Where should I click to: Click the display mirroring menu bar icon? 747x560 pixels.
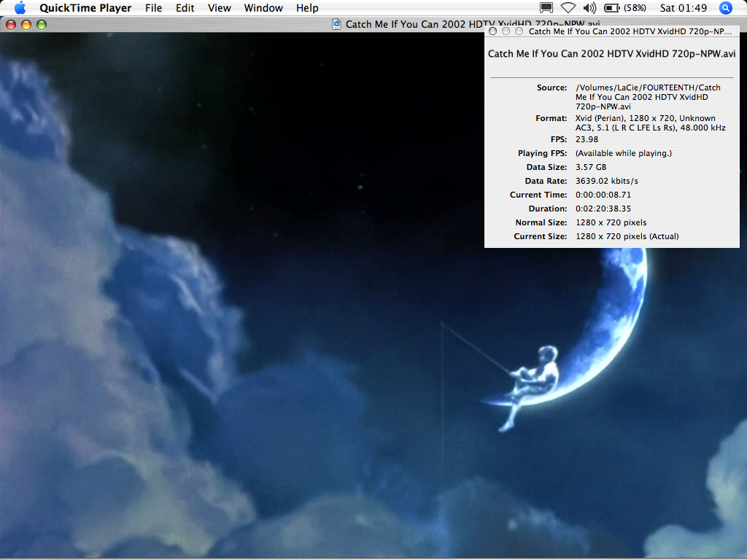(546, 8)
